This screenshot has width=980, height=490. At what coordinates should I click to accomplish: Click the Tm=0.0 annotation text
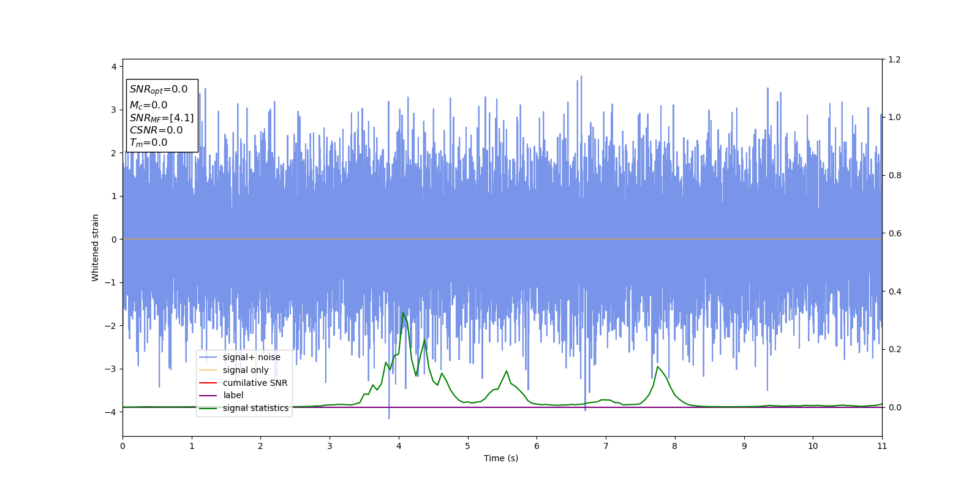[148, 143]
